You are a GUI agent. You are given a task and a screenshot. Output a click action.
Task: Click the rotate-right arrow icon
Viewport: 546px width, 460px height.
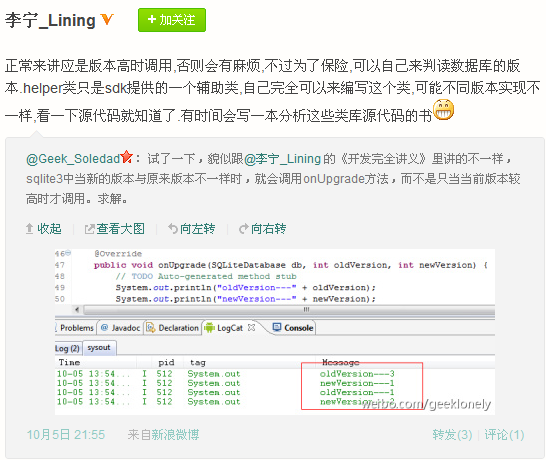(x=244, y=229)
